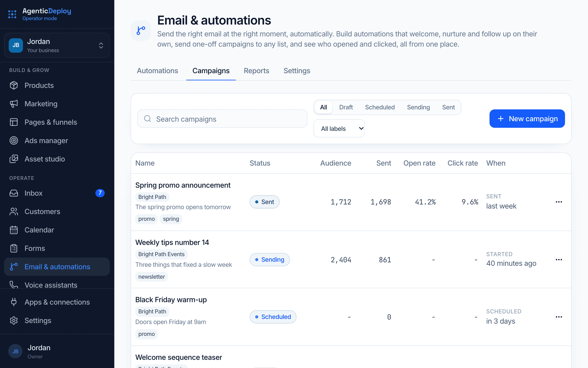Open actions menu for Spring promo announcement
Viewport: 588px width, 368px height.
(x=559, y=202)
